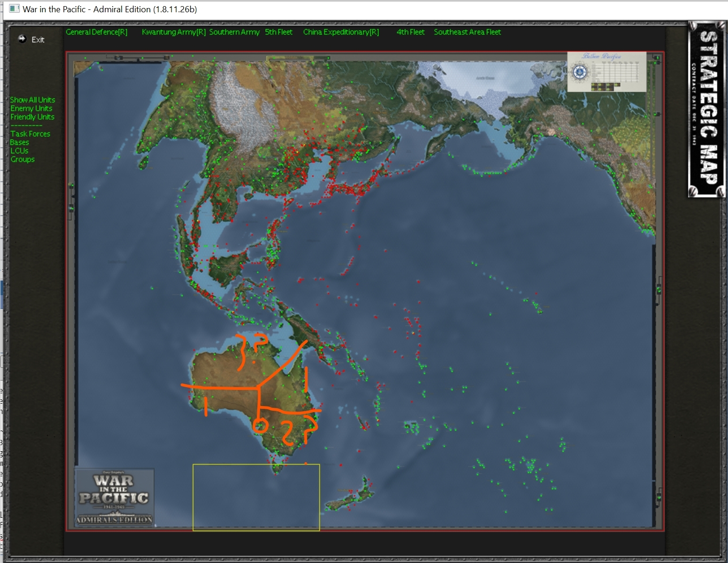This screenshot has width=728, height=563.
Task: Select 5th Fleet command filter
Action: click(x=278, y=32)
